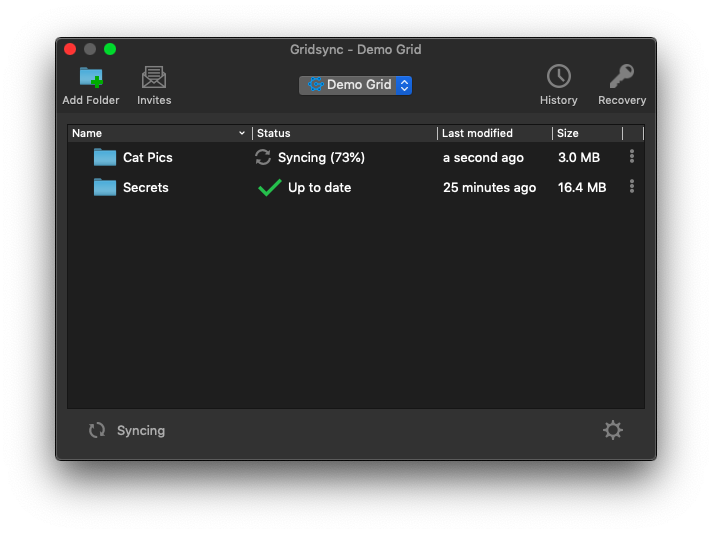
Task: Sort by the Status column header
Action: click(343, 133)
